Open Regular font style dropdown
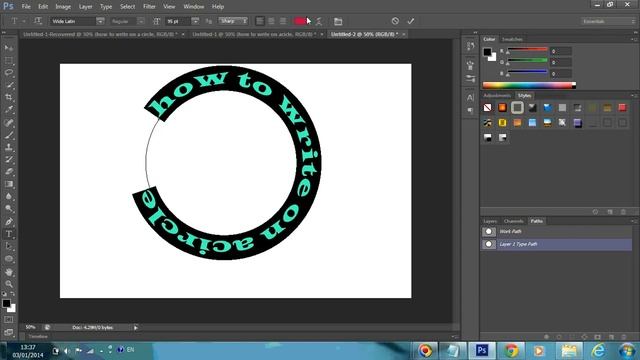Viewport: 640px width, 360px height. pos(141,21)
